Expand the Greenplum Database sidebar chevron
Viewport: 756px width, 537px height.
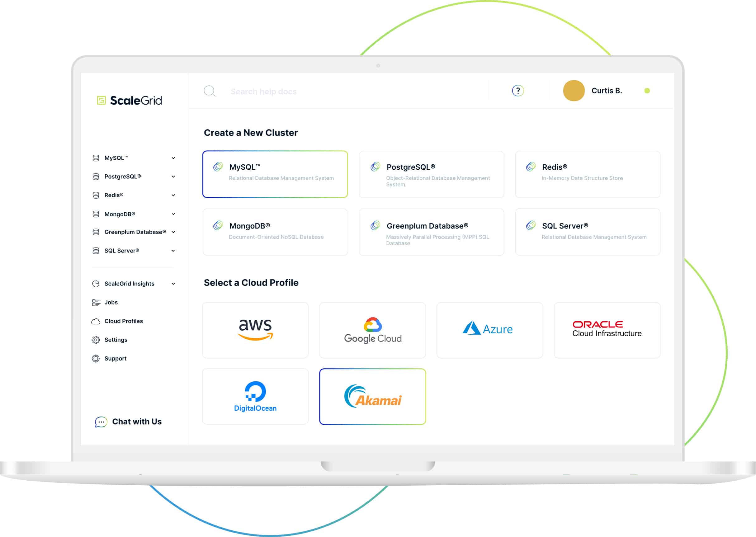(x=173, y=232)
